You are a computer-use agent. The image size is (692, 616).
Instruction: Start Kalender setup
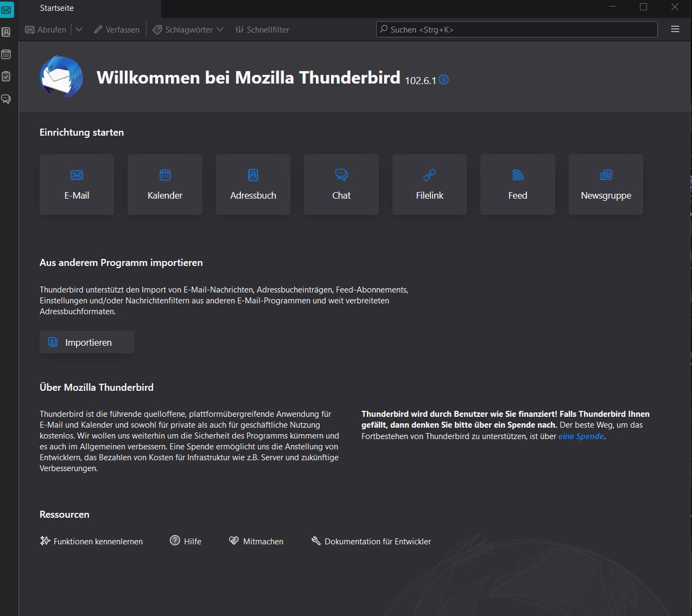(x=165, y=185)
